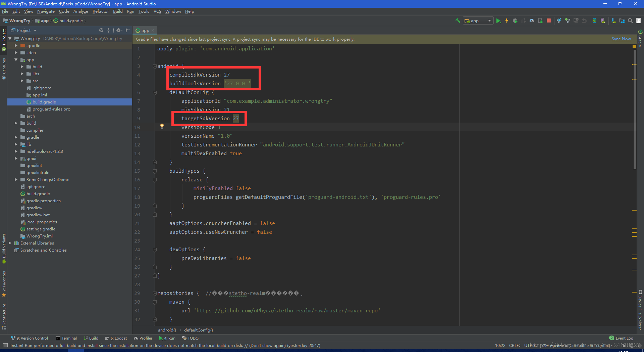Attach debugger to Android process icon
The image size is (644, 352).
tap(540, 20)
